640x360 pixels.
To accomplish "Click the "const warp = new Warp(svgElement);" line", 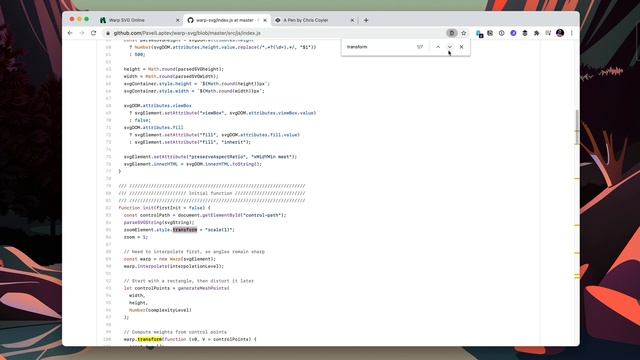I will click(169, 259).
